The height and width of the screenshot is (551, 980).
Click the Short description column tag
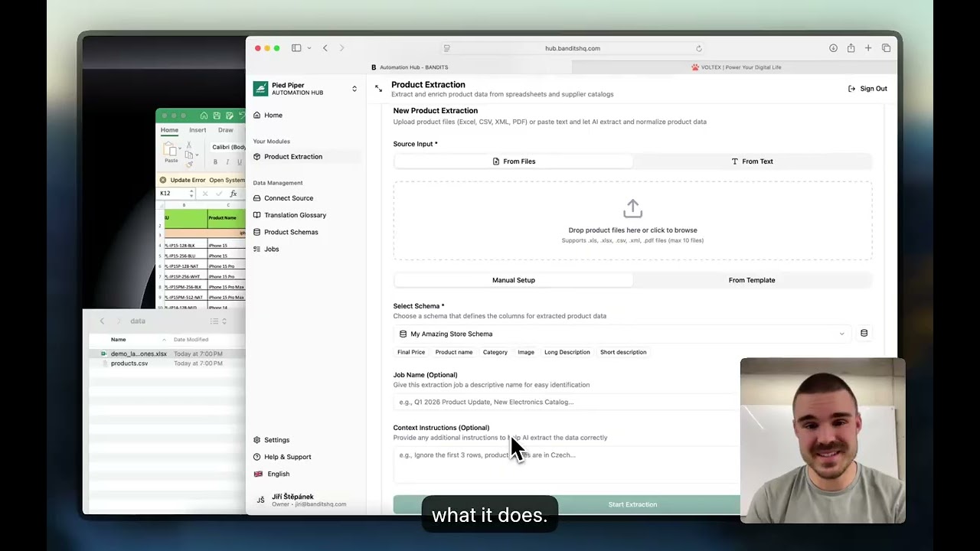coord(623,352)
